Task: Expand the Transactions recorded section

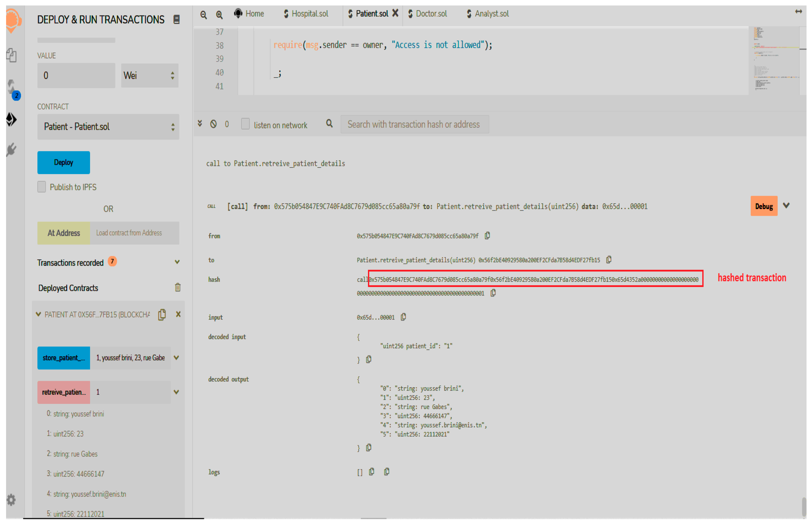Action: coord(177,262)
